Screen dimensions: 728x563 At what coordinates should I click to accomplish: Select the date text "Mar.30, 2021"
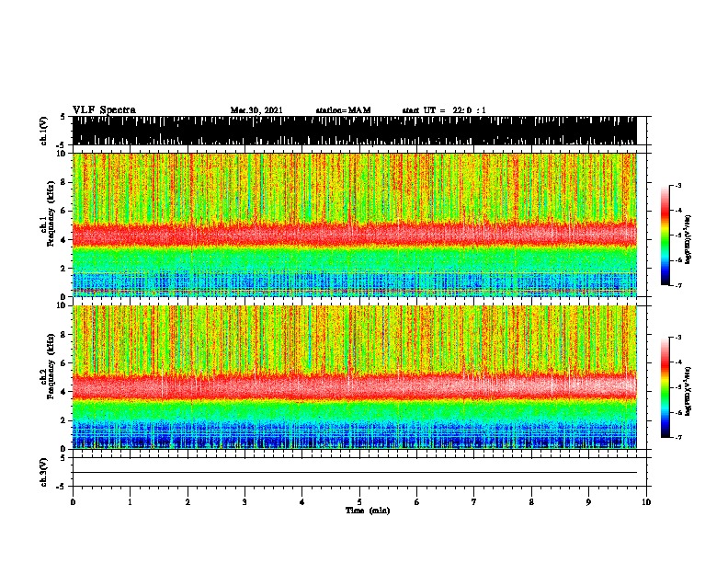256,110
